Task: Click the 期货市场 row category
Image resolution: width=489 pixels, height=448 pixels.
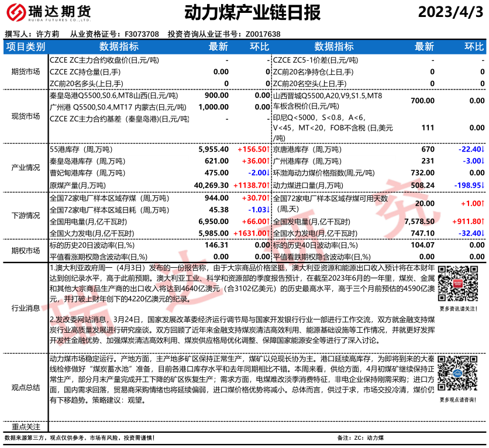Action: [26, 71]
